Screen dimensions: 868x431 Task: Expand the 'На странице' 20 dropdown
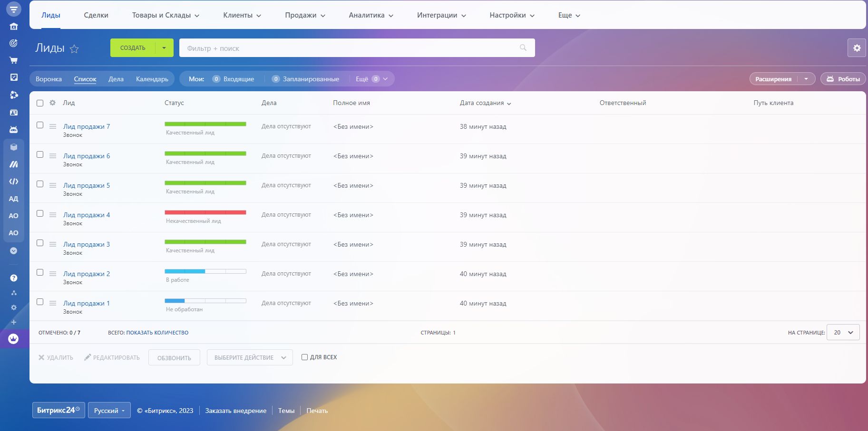[843, 333]
